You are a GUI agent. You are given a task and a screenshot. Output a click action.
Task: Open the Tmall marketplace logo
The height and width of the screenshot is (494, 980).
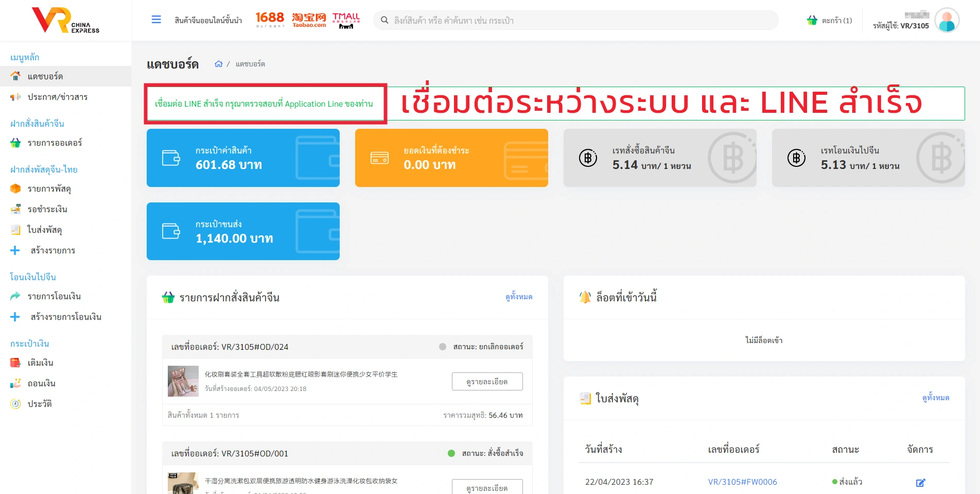(346, 20)
